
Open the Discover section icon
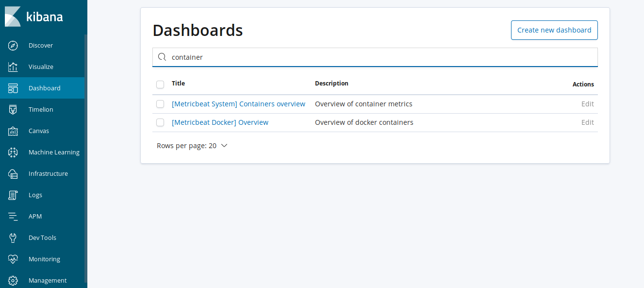pyautogui.click(x=13, y=45)
